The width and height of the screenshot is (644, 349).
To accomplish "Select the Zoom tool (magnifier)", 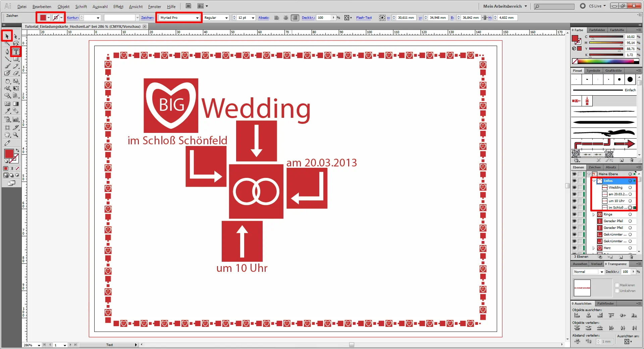I will 15,135.
